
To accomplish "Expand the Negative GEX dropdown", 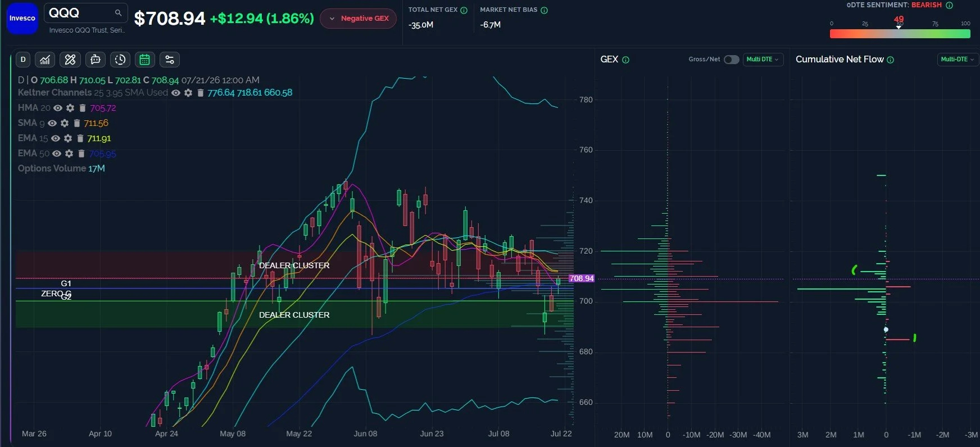I will [359, 19].
